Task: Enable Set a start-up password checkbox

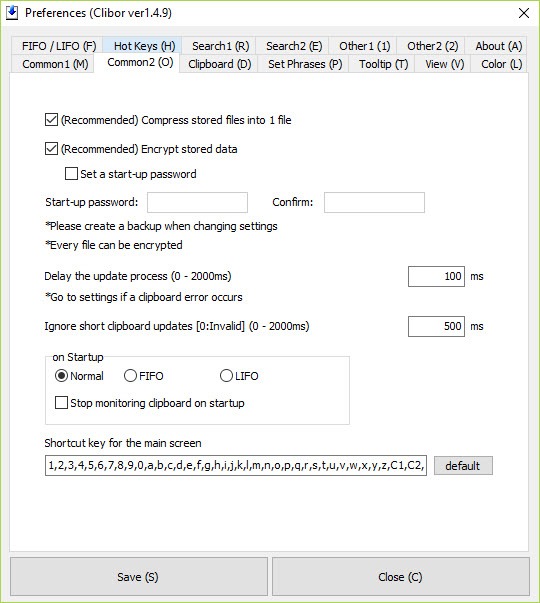Action: pyautogui.click(x=71, y=174)
